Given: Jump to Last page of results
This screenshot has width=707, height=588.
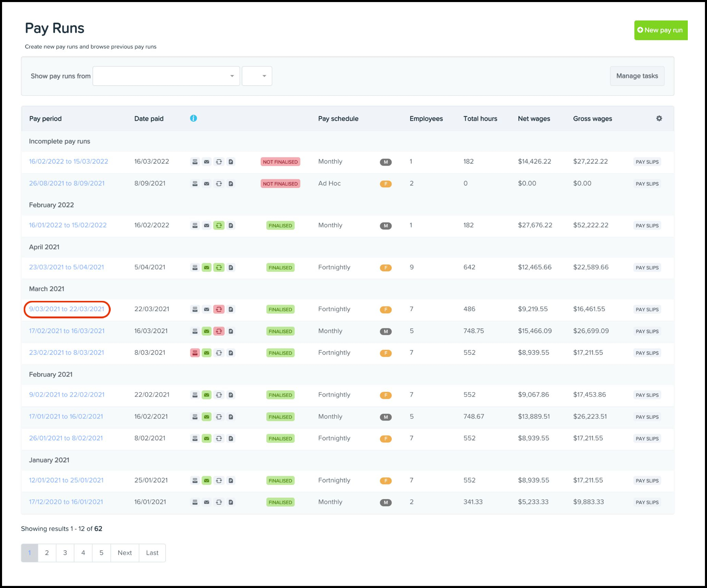Looking at the screenshot, I should 152,553.
